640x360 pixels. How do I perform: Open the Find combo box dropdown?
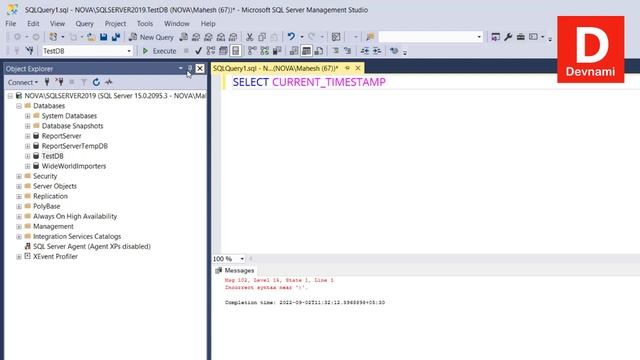pyautogui.click(x=479, y=37)
